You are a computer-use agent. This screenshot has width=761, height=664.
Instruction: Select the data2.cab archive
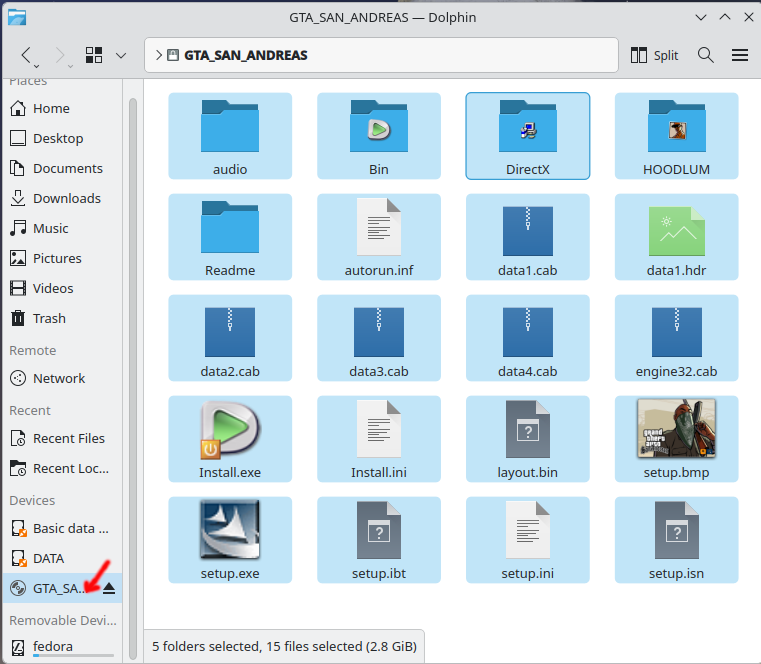(x=230, y=338)
